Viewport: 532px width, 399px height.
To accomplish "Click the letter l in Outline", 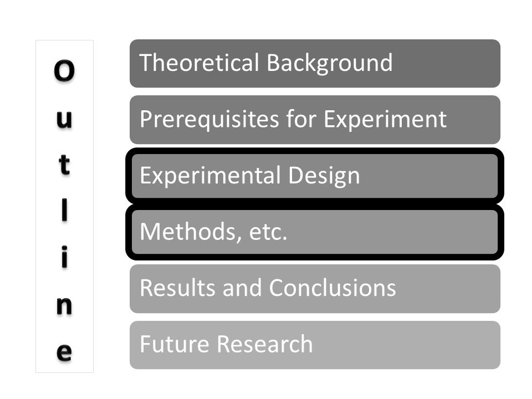I will pos(64,209).
